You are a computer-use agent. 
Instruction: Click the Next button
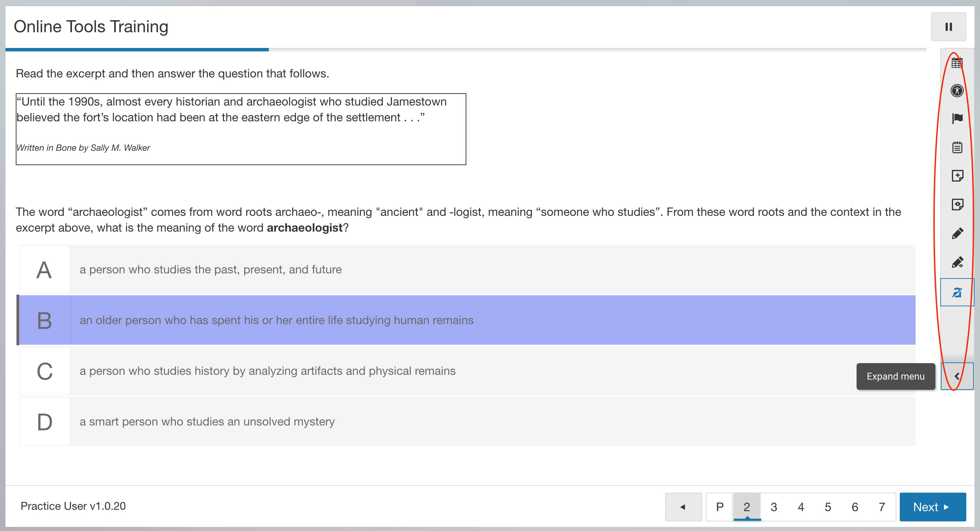coord(932,507)
